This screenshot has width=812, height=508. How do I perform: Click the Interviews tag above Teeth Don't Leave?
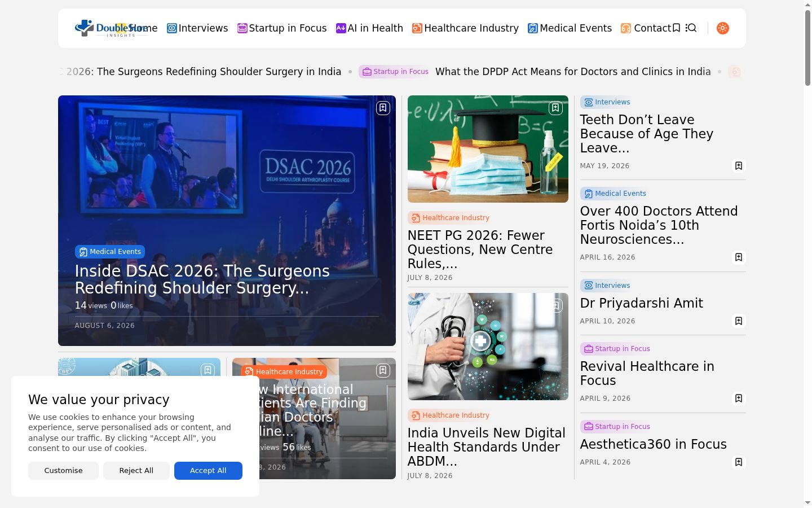606,102
